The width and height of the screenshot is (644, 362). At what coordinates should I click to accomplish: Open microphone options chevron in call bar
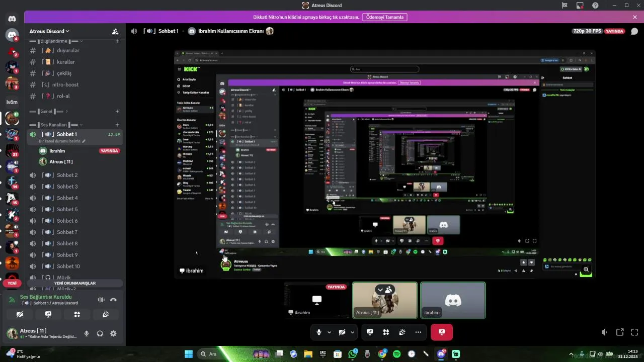[330, 332]
